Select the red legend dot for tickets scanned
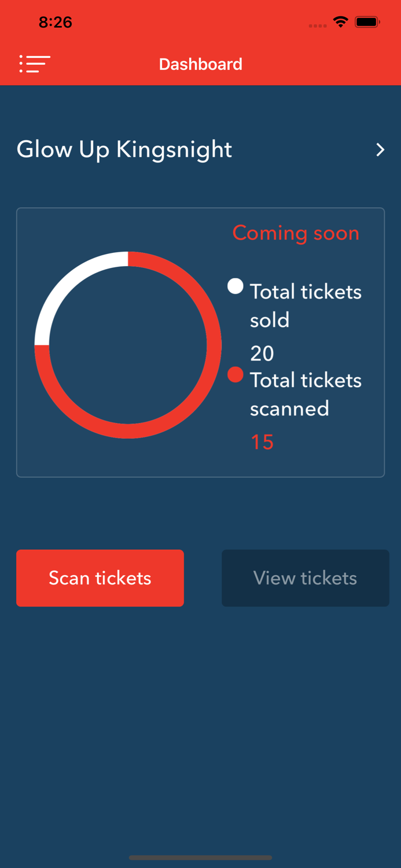The height and width of the screenshot is (868, 401). [x=235, y=374]
